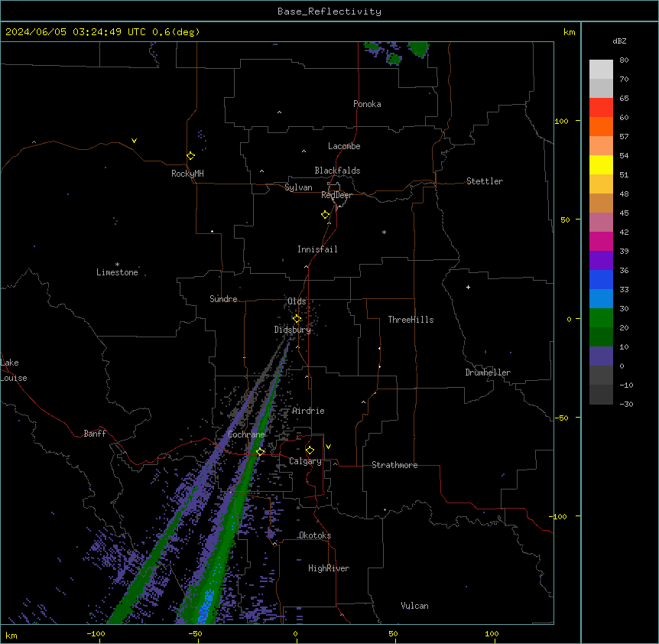Click the Blackfalds city label

pos(337,171)
